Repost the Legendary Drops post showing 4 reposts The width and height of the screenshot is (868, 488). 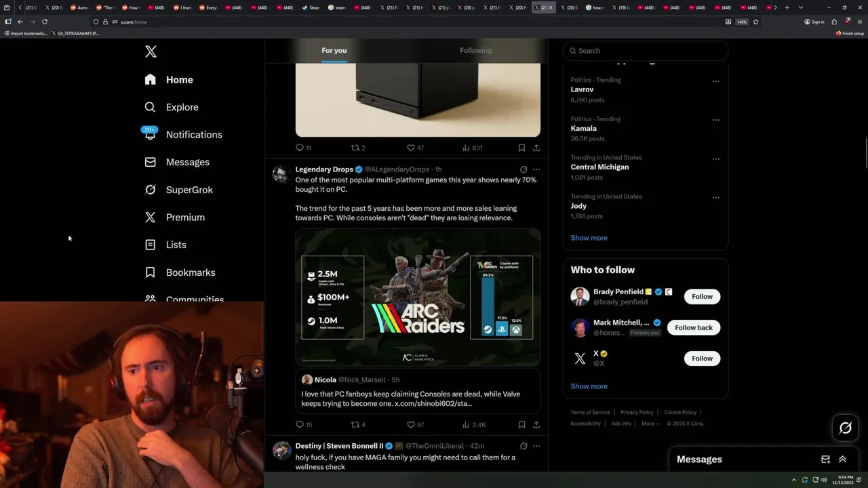[x=358, y=424]
